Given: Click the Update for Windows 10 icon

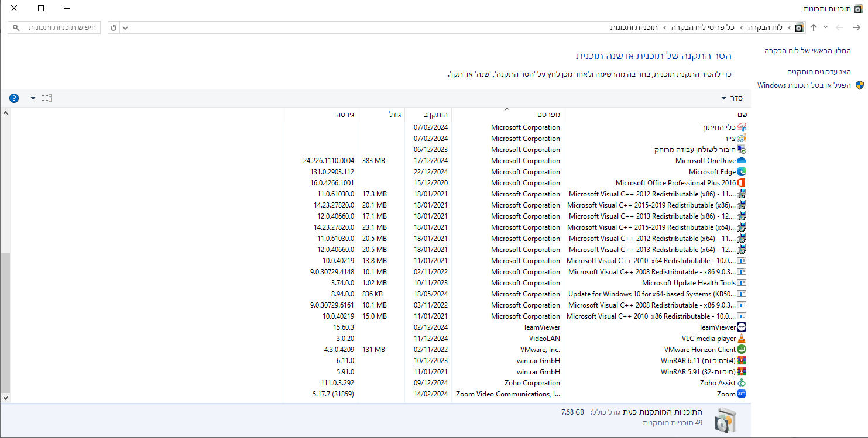Looking at the screenshot, I should click(x=742, y=294).
